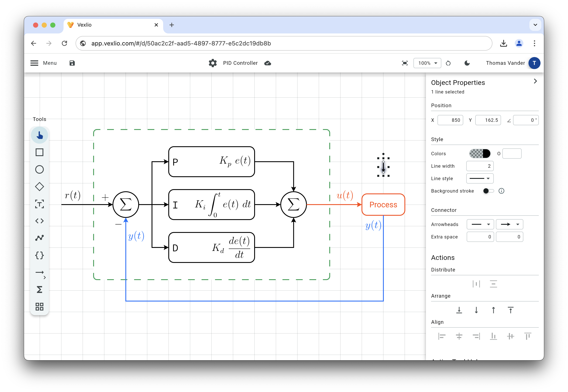
Task: Align objects to left edge
Action: tap(442, 336)
